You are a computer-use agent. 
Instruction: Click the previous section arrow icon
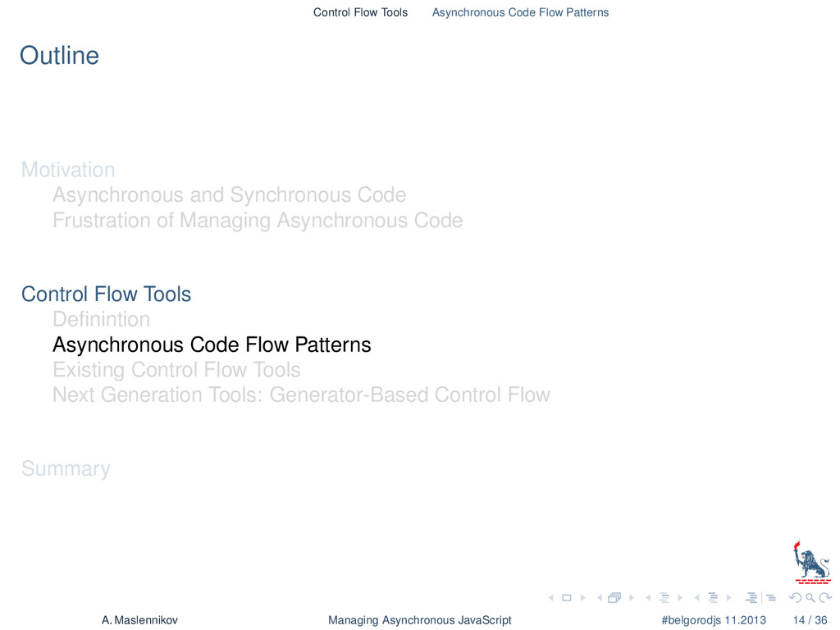coord(697,598)
